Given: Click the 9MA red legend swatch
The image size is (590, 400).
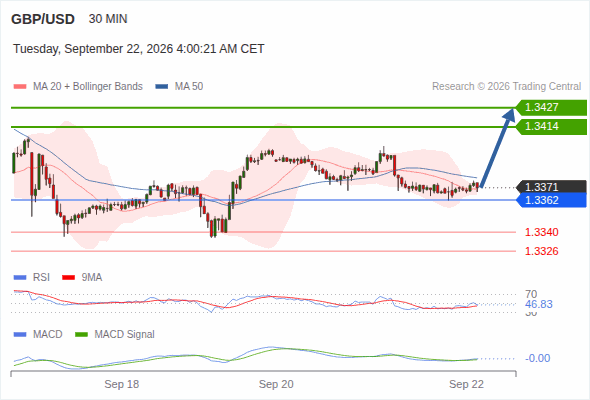Looking at the screenshot, I should (x=68, y=278).
